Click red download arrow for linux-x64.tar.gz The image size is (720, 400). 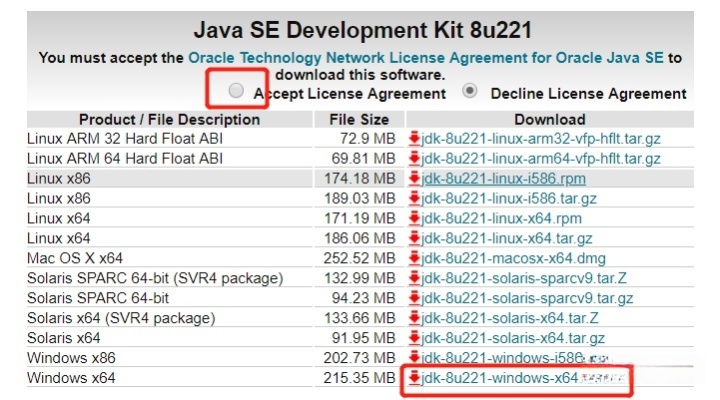414,238
